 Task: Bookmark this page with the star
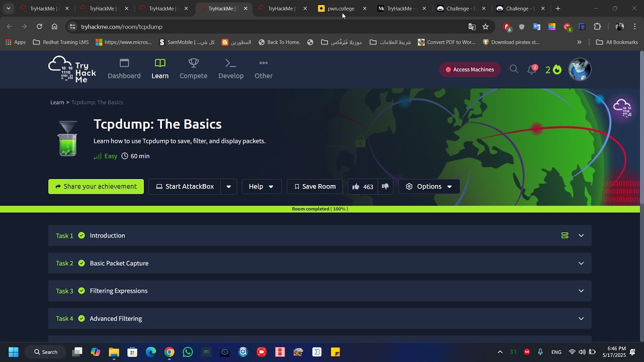coord(486,27)
